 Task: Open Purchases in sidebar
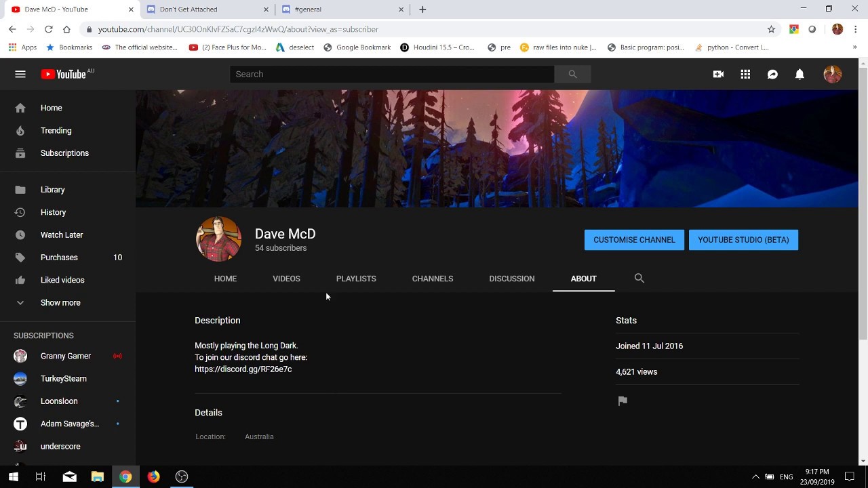(68, 258)
